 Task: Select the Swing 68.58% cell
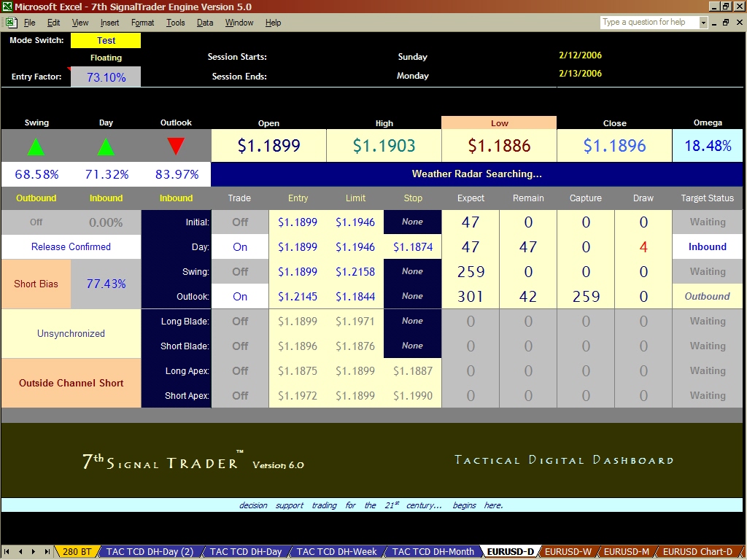click(x=36, y=174)
